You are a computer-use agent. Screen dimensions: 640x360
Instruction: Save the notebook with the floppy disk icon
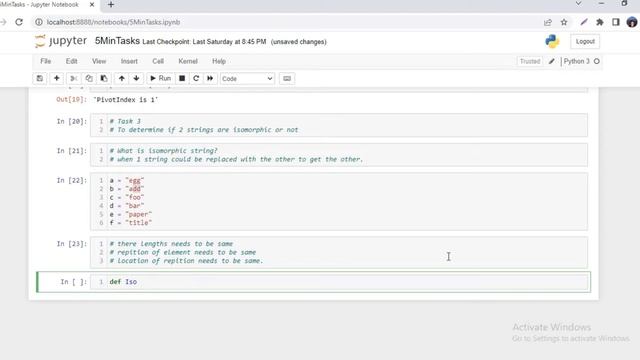tap(40, 78)
